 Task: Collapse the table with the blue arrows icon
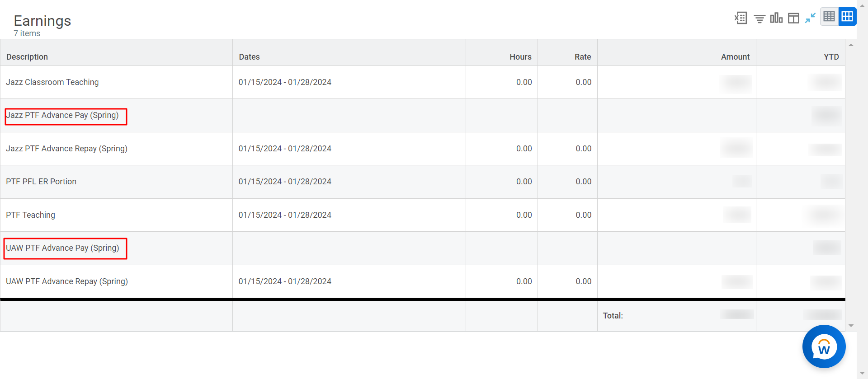810,18
